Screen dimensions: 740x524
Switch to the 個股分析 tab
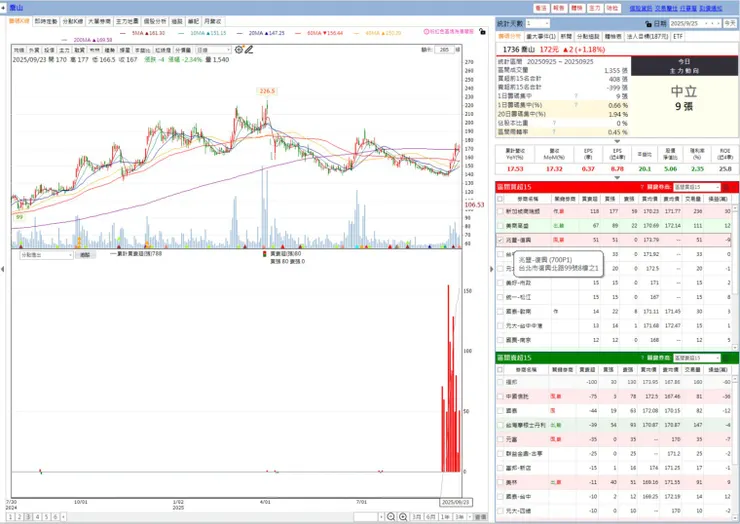(155, 21)
